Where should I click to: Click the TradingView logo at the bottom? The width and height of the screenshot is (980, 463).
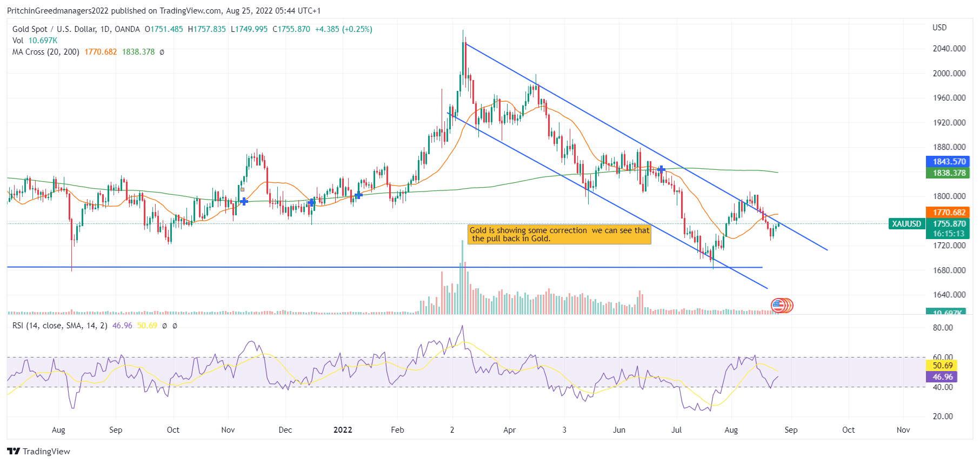point(38,451)
